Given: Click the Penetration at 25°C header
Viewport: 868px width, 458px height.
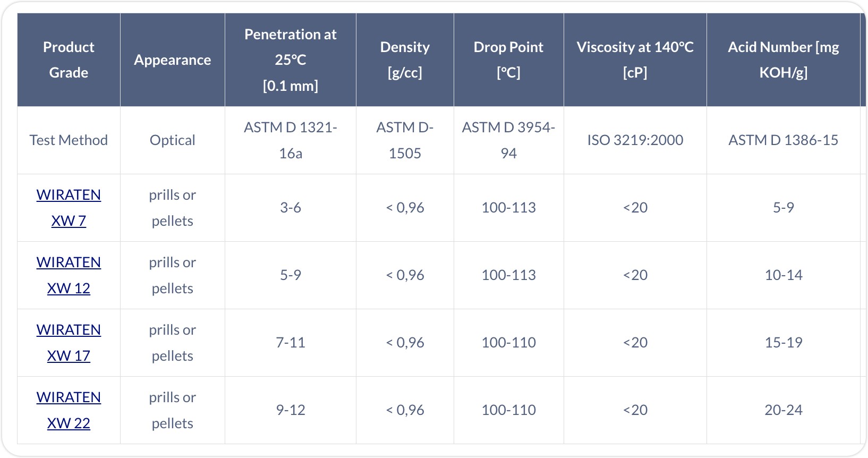Looking at the screenshot, I should click(x=291, y=60).
